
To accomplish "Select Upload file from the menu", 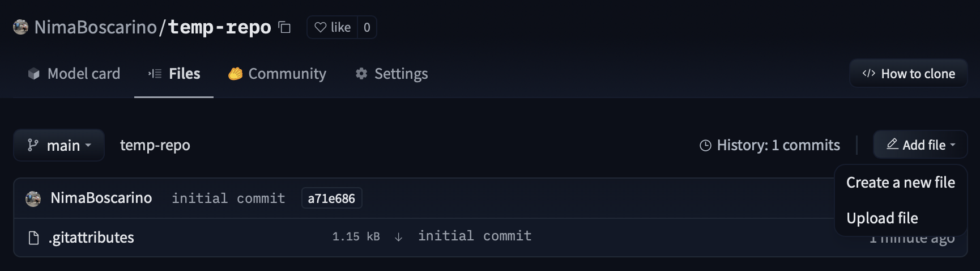I will coord(882,218).
